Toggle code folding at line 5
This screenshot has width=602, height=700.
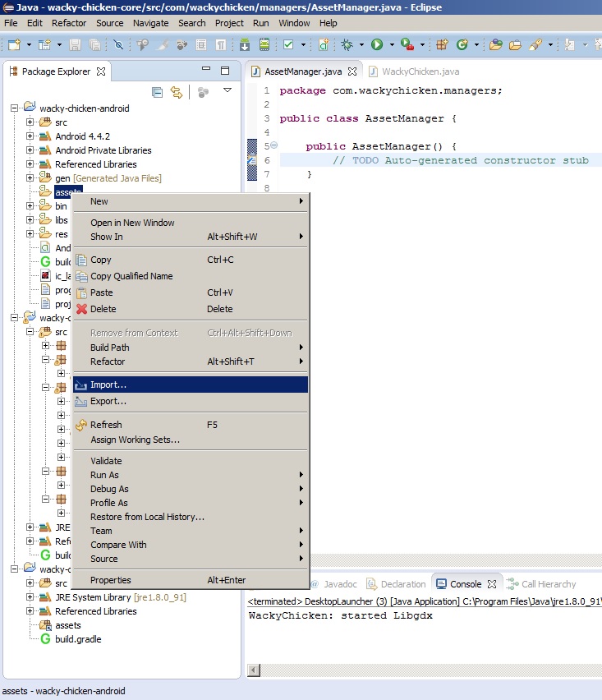tap(274, 145)
